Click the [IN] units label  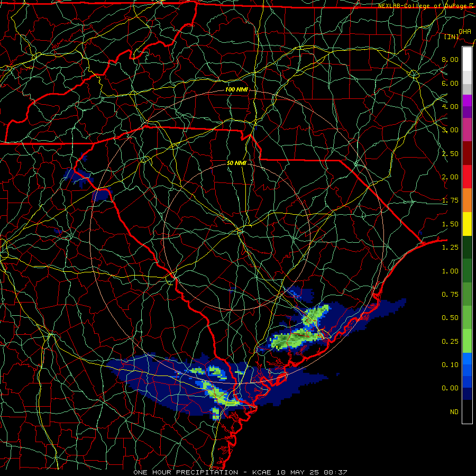click(x=452, y=36)
